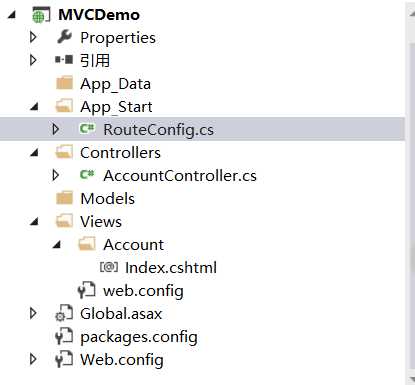Collapse the MVCDemo project node
The image size is (415, 385).
pos(12,15)
